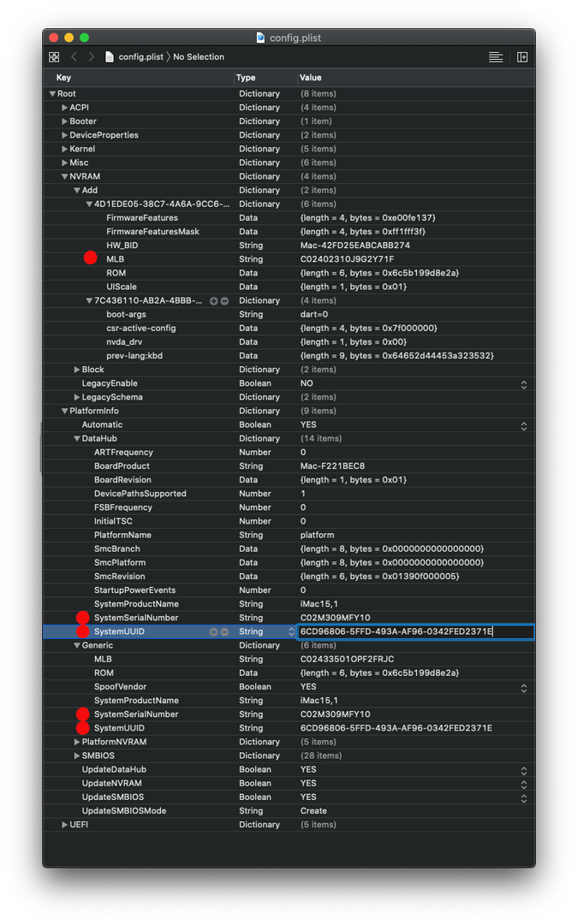Toggle the UpdateSMBIOS boolean value stepper

click(524, 797)
